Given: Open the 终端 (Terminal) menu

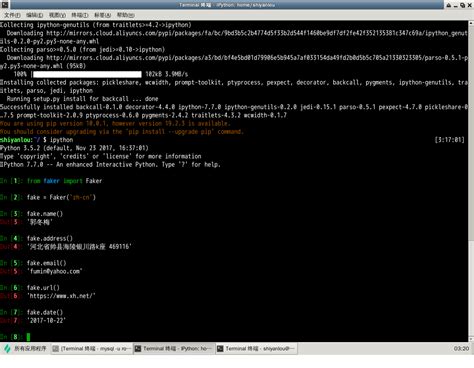Looking at the screenshot, I should click(x=80, y=15).
